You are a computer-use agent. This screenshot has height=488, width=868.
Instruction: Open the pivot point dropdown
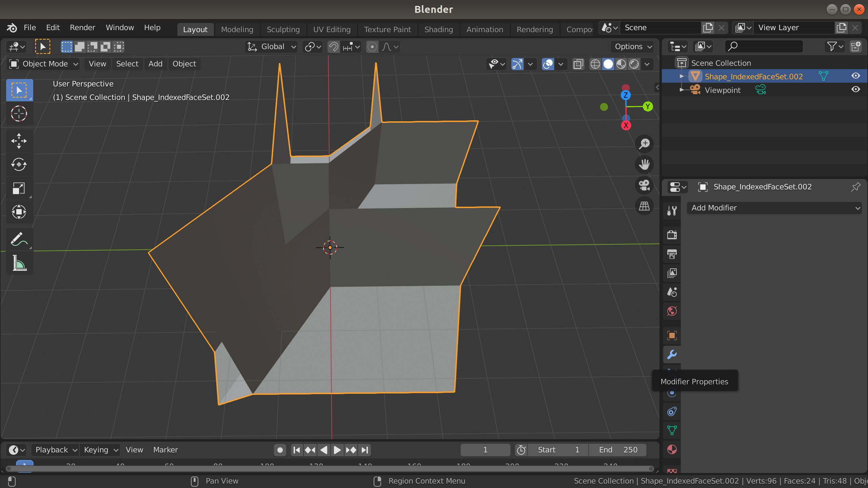[x=313, y=47]
